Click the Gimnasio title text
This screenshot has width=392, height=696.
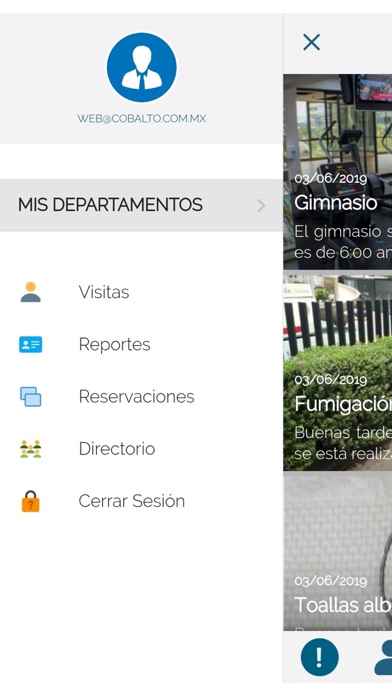click(336, 203)
